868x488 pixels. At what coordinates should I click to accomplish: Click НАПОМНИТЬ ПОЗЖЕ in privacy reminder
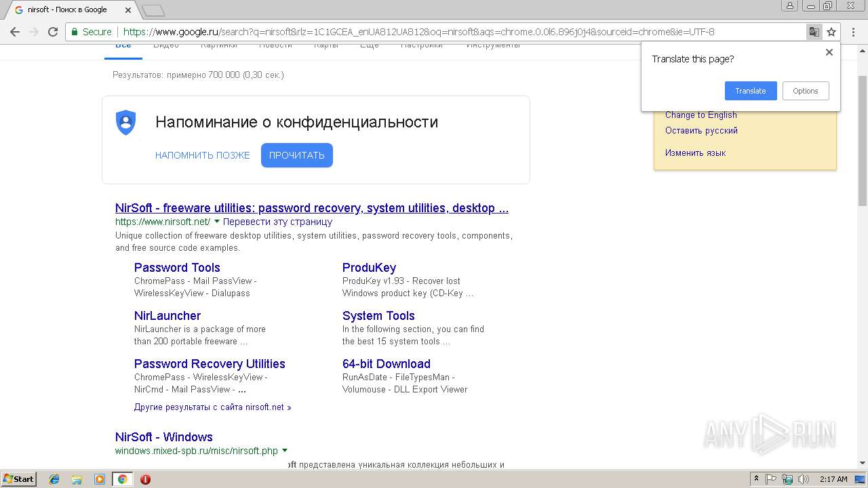pos(202,155)
